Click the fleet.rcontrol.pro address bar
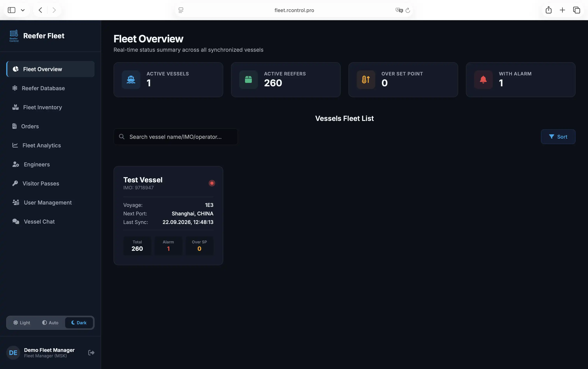The image size is (588, 369). 294,10
